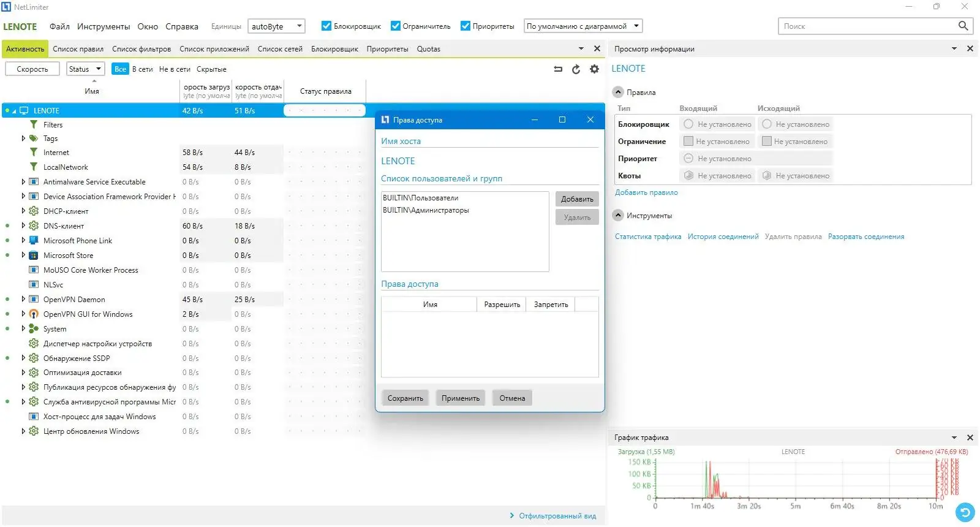
Task: Click the Центр обновления Windows gear icon
Action: (34, 431)
